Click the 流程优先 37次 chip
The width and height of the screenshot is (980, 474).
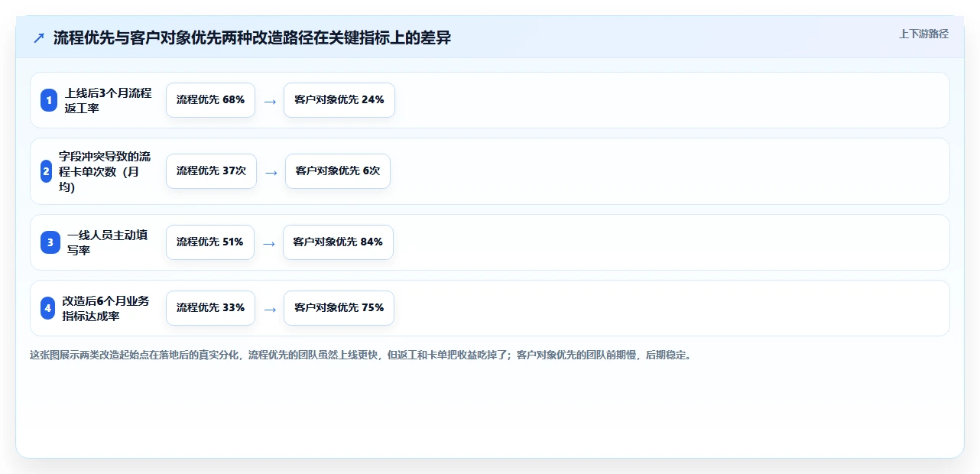(x=211, y=171)
